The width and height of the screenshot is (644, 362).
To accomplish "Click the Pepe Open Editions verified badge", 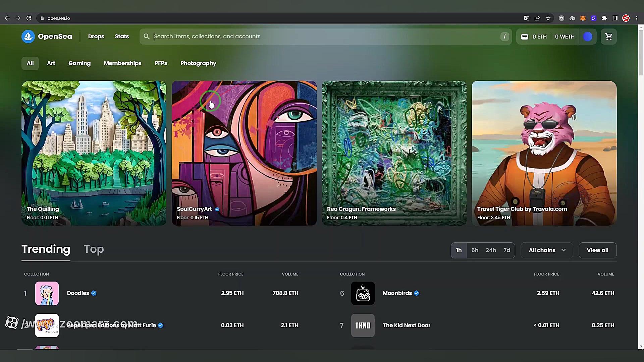I will click(x=161, y=325).
